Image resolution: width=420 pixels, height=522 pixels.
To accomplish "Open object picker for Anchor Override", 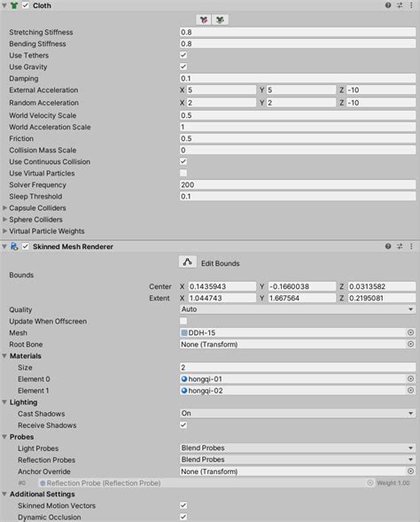I will 410,471.
